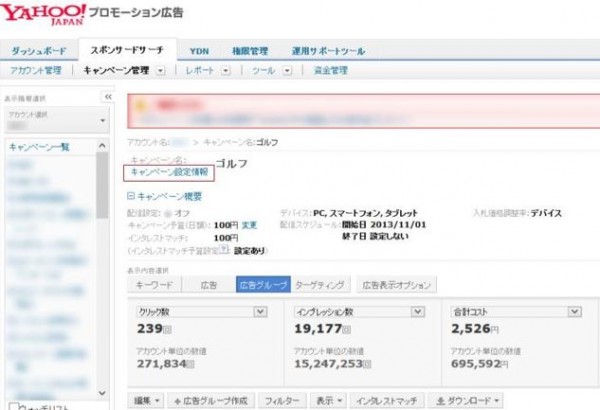The image size is (600, 410).
Task: Select the 広告表示オプション view tab
Action: [396, 285]
